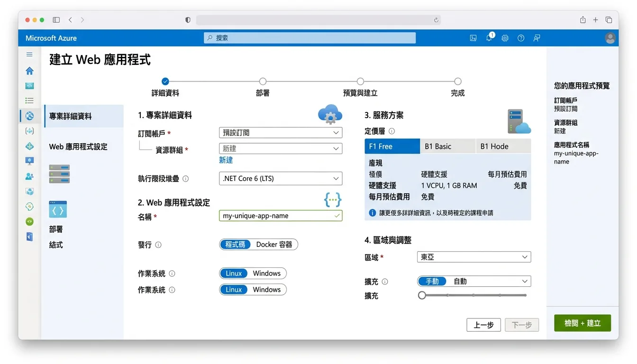Open the user account avatar
This screenshot has height=364, width=637.
610,38
